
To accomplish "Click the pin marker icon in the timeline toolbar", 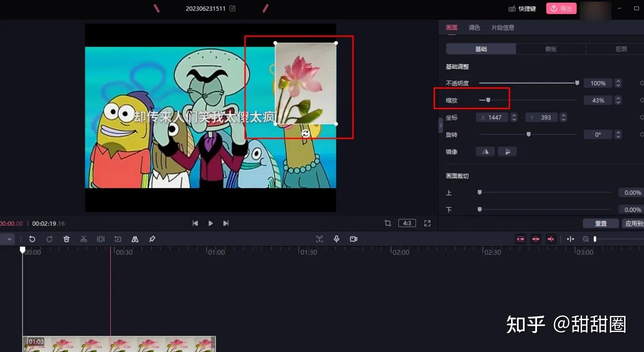I will point(152,239).
